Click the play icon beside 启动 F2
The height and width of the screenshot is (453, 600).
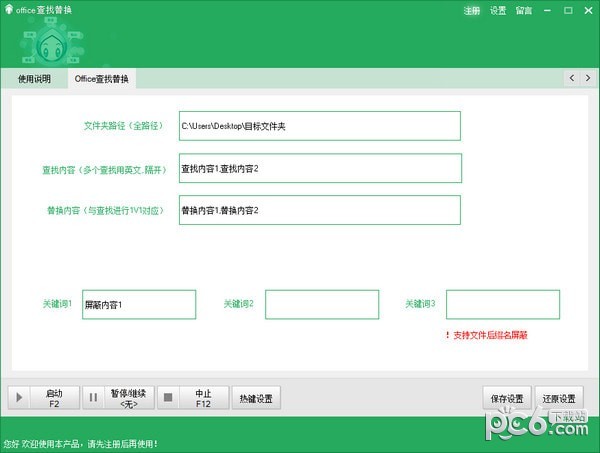19,398
